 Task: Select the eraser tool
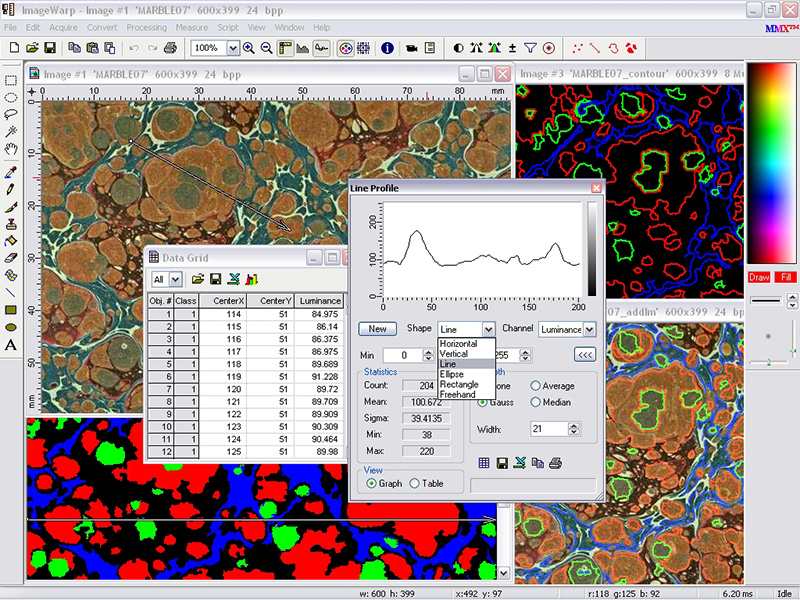[11, 258]
